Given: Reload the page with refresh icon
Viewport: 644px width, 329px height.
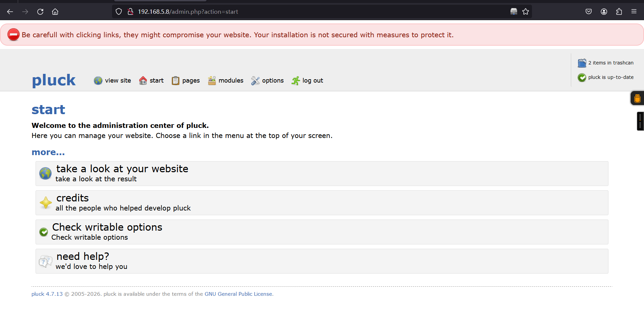Looking at the screenshot, I should 40,12.
